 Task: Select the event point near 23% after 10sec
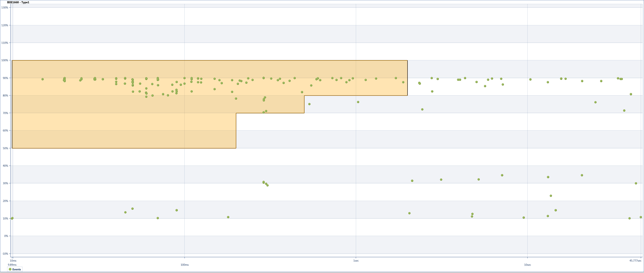[x=551, y=196]
